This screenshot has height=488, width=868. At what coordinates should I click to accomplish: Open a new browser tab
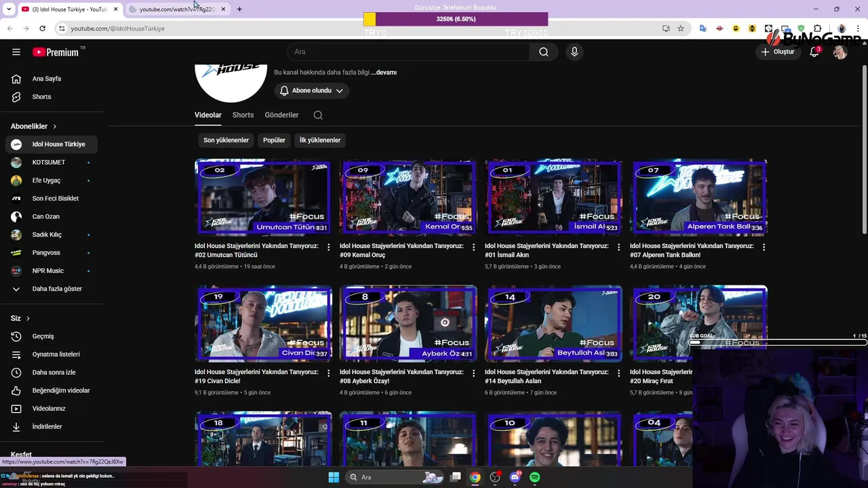(239, 9)
